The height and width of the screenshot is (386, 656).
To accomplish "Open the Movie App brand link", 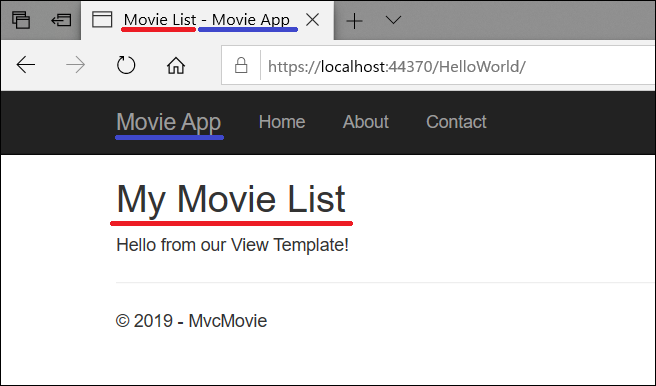I will pos(169,122).
